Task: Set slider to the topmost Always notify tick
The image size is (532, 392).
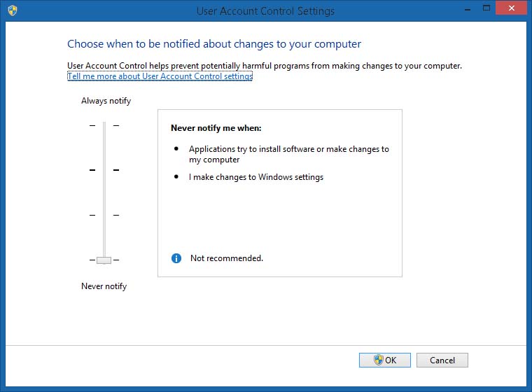Action: point(104,125)
